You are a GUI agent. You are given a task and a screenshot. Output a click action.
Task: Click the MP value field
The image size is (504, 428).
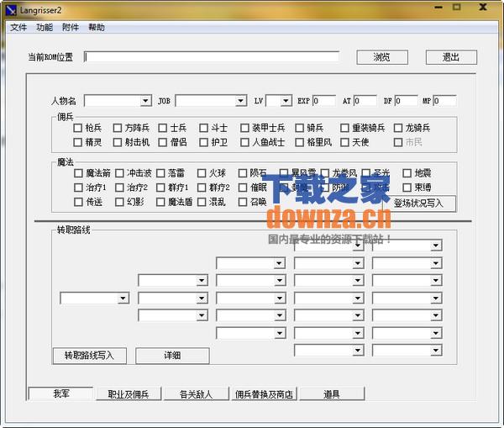coord(444,101)
